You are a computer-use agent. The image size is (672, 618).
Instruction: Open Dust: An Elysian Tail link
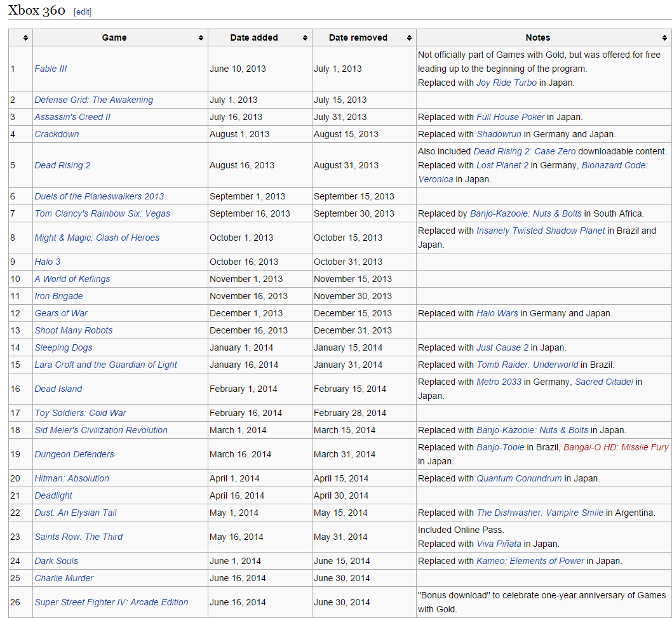pos(76,513)
